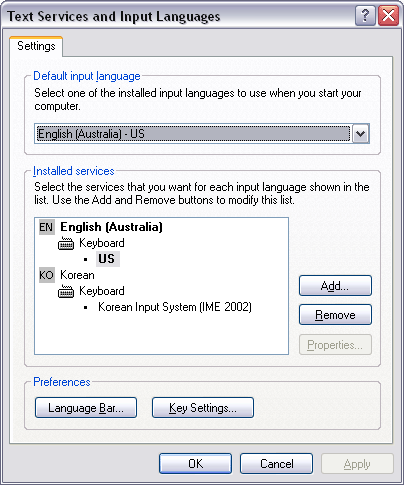This screenshot has height=485, width=404.
Task: Click the EN language badge icon
Action: click(x=46, y=227)
